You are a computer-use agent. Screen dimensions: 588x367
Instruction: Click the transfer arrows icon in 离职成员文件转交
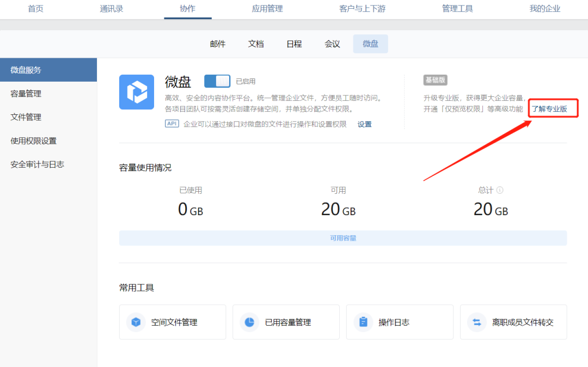coord(476,322)
